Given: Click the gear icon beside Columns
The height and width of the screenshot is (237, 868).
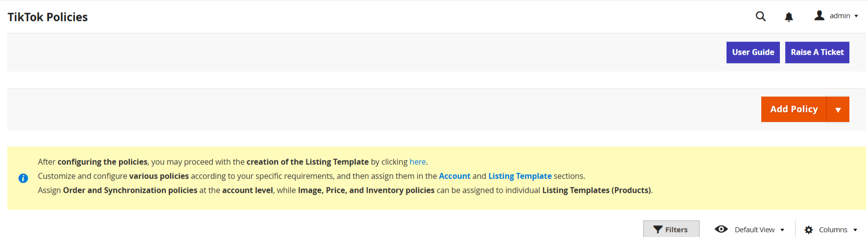Looking at the screenshot, I should (808, 230).
